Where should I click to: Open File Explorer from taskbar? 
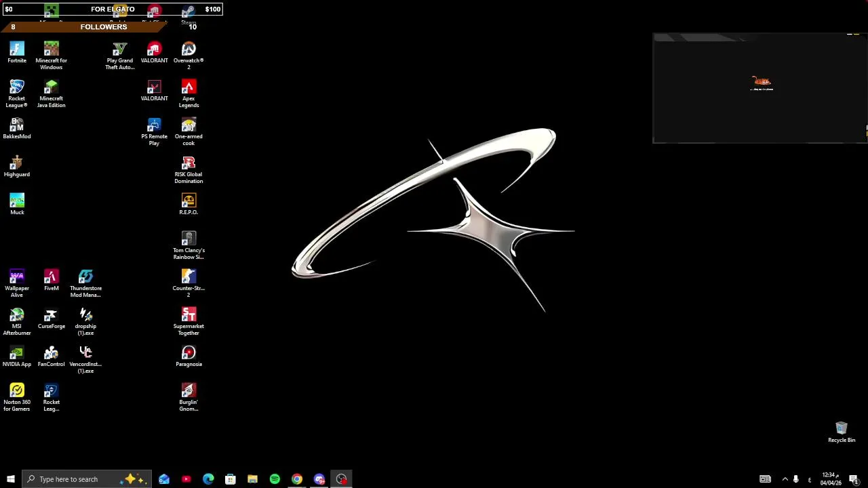pos(252,479)
